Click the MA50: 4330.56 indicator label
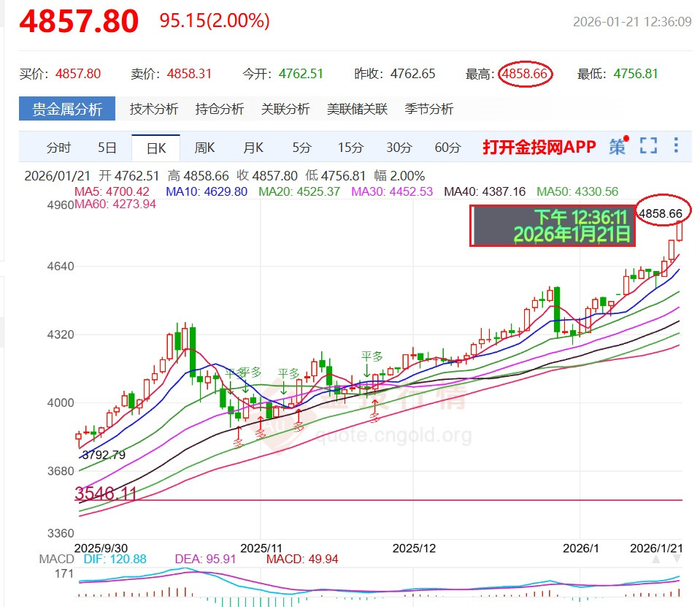The image size is (700, 607). pos(577,191)
